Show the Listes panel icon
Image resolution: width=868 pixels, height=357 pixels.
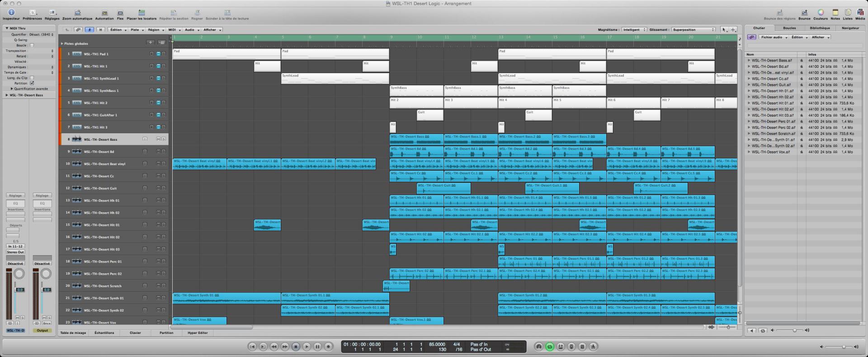tap(848, 13)
